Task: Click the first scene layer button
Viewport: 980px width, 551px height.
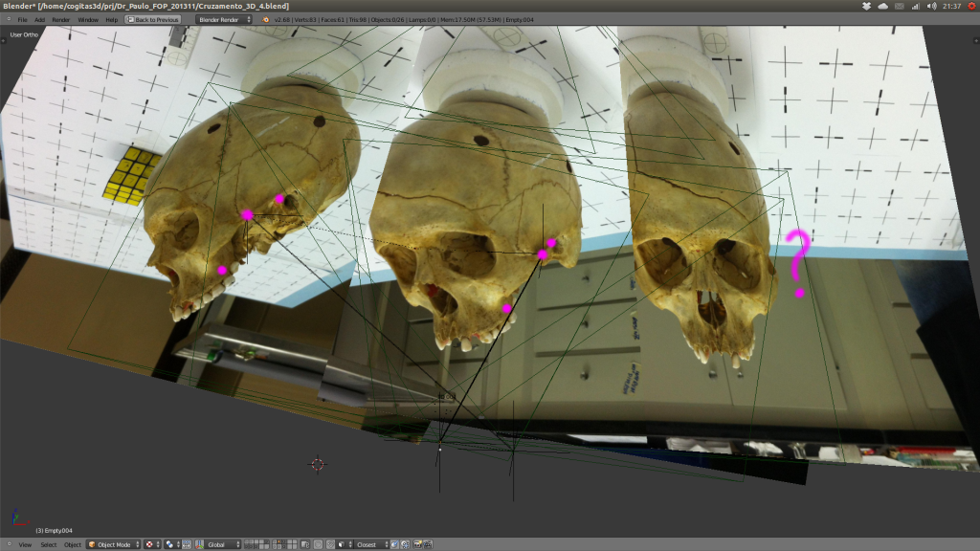Action: point(246,542)
